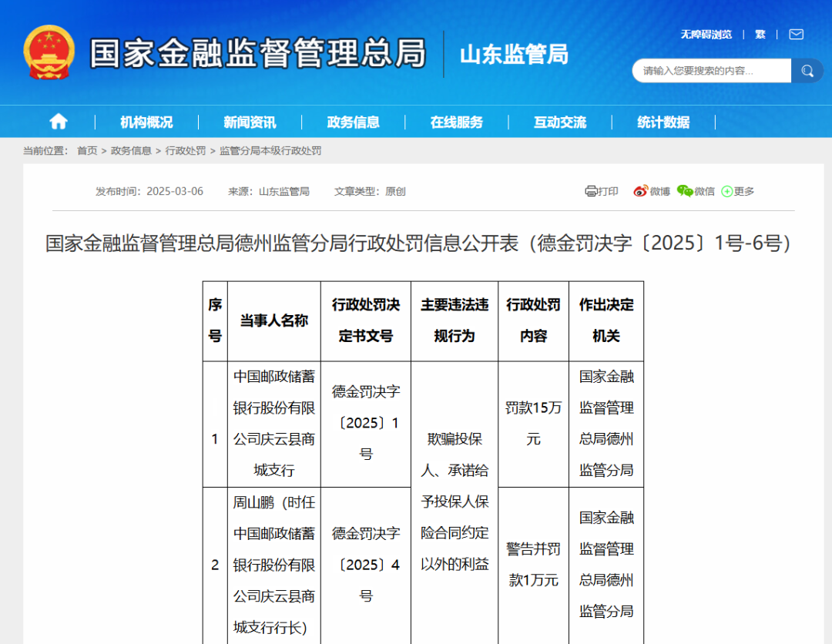The image size is (832, 644).
Task: Click the 行政处罚决定书文号 column header
Action: (x=366, y=320)
